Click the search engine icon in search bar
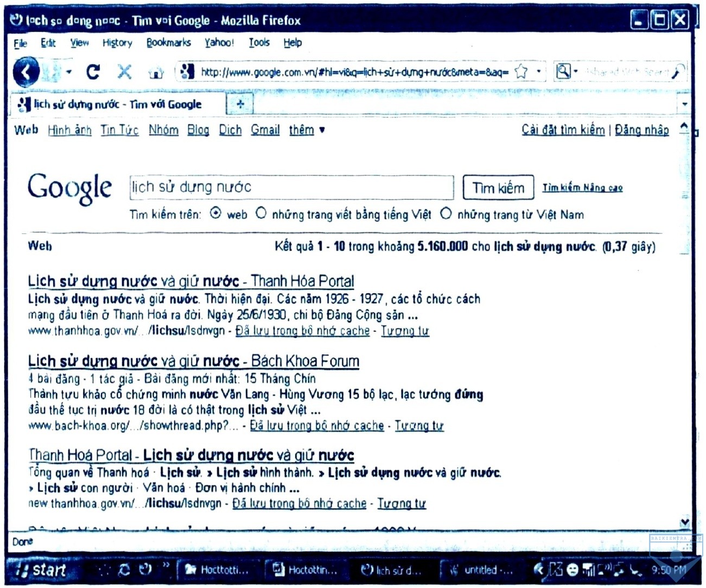This screenshot has height=588, width=706. click(x=563, y=71)
